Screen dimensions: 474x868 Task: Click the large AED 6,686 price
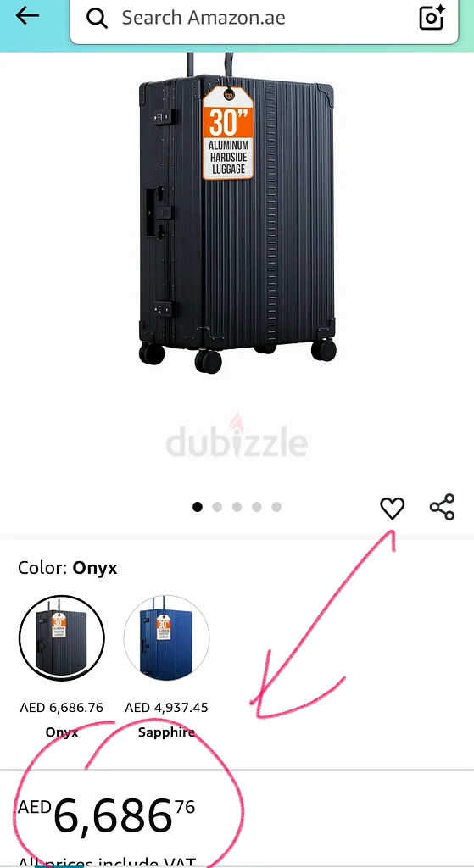pyautogui.click(x=106, y=815)
